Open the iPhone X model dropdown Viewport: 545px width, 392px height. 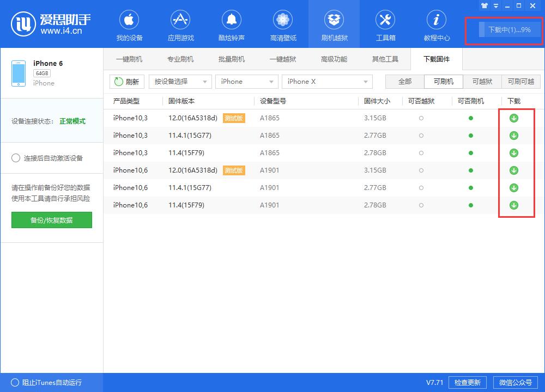coord(326,81)
